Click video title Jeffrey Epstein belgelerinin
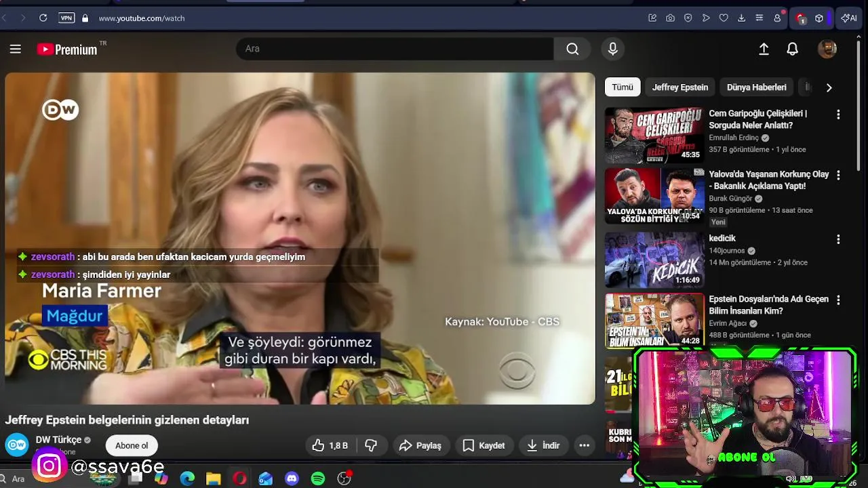This screenshot has height=488, width=868. coord(127,420)
